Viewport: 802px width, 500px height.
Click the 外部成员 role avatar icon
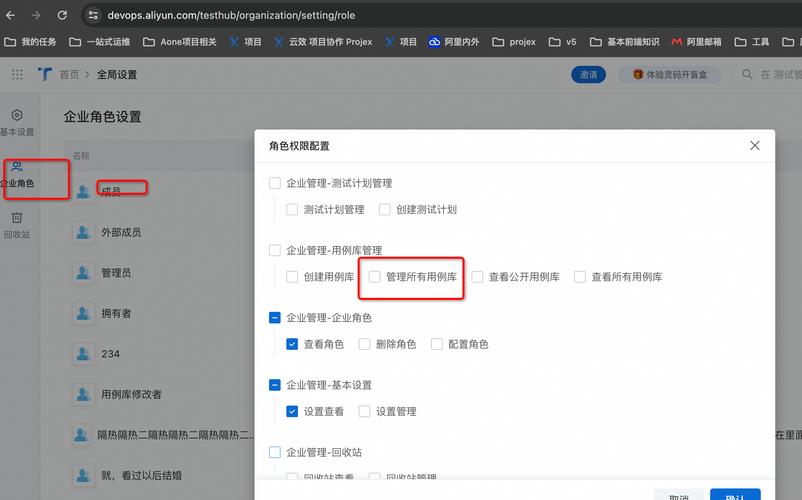(x=83, y=232)
